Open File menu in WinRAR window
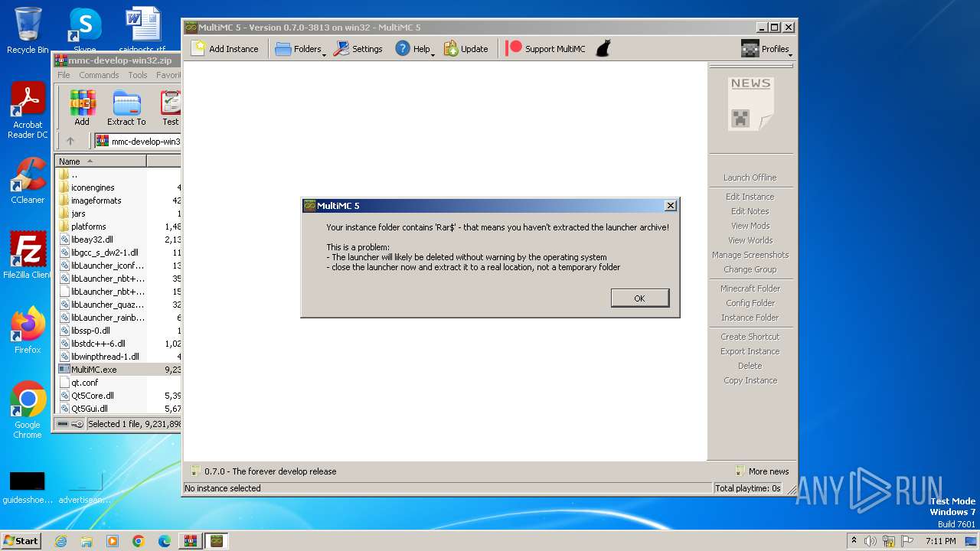Screen dimensions: 980x551 64,75
